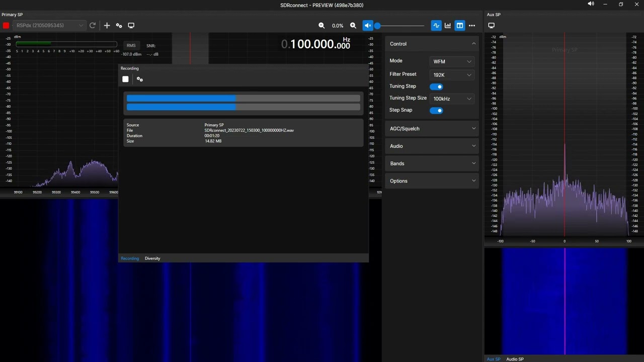Switch to the Recording tab
644x362 pixels.
(130, 258)
